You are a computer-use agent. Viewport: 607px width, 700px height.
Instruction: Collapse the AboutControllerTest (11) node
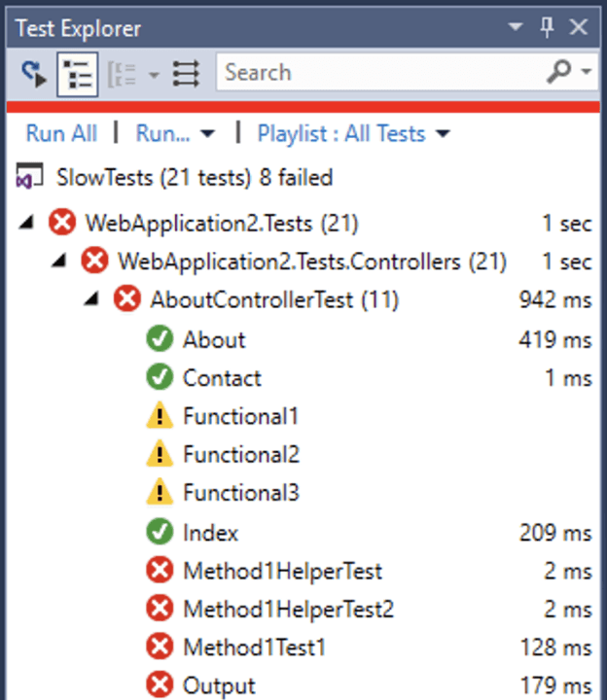(x=92, y=299)
